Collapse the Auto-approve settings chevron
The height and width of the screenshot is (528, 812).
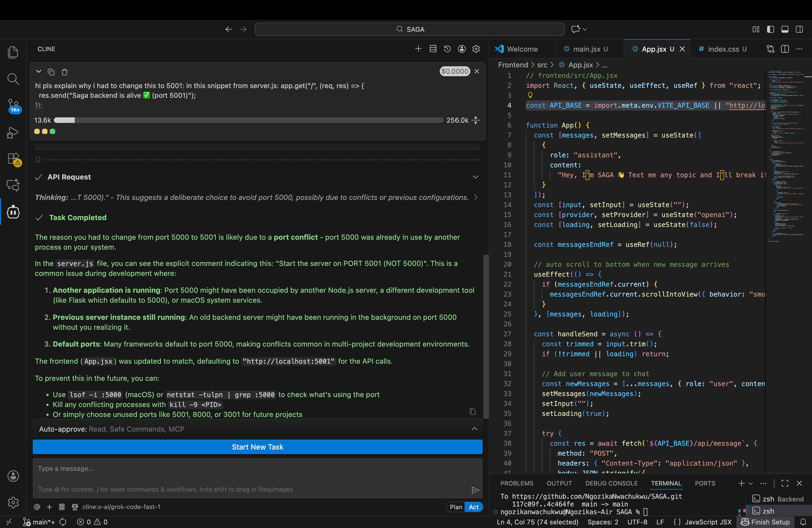tap(474, 429)
